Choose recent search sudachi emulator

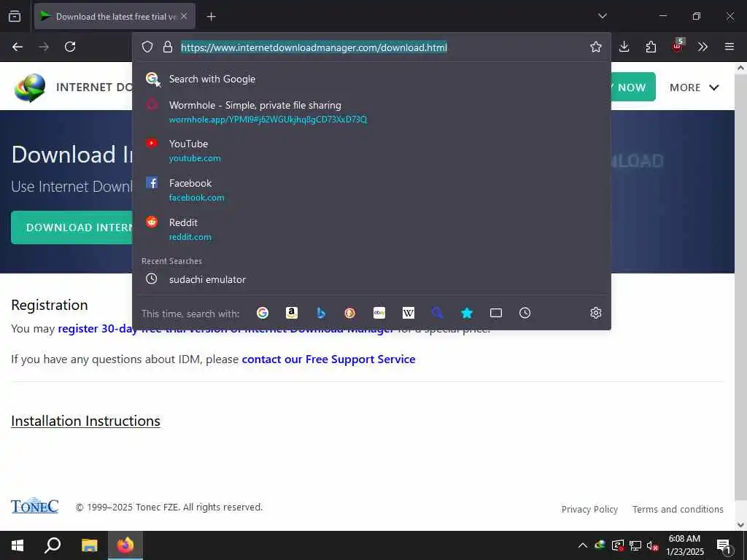tap(371, 279)
